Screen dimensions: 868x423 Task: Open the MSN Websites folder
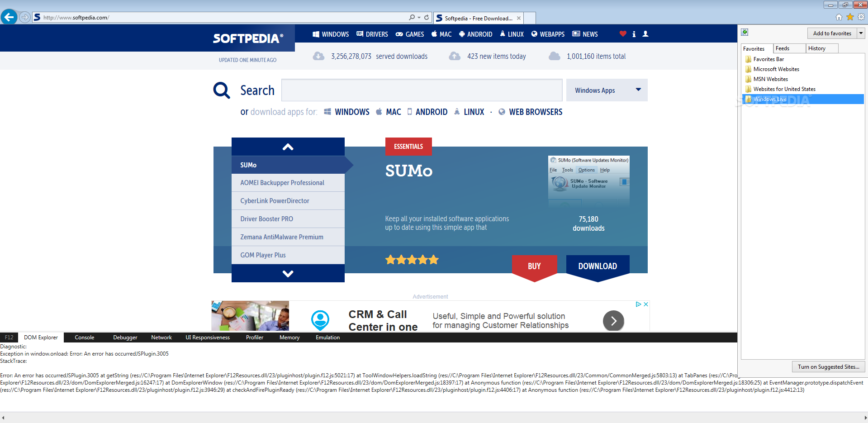coord(770,79)
